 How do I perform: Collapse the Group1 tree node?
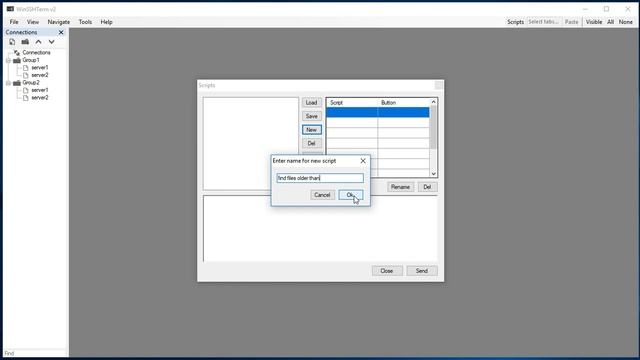[x=8, y=60]
